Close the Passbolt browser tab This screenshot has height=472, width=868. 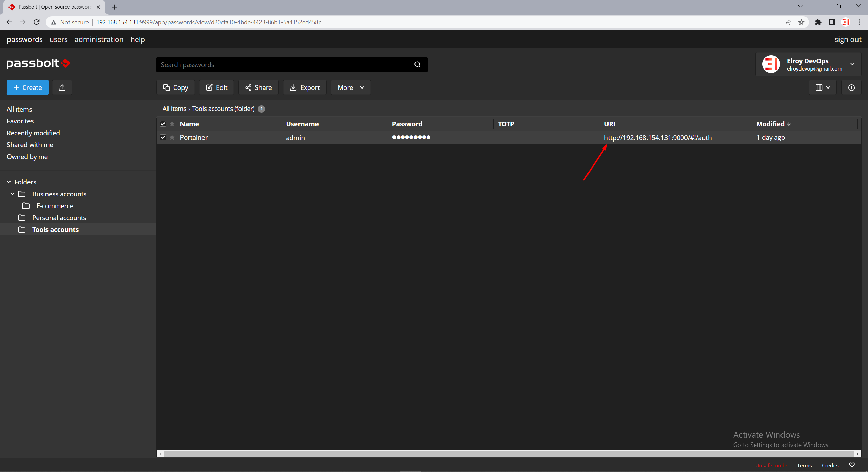(98, 7)
